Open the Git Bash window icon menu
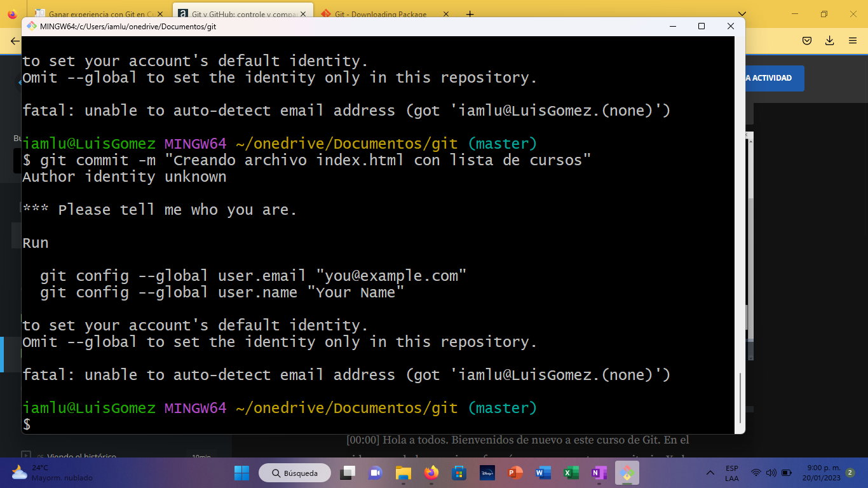Viewport: 868px width, 488px height. pyautogui.click(x=31, y=26)
